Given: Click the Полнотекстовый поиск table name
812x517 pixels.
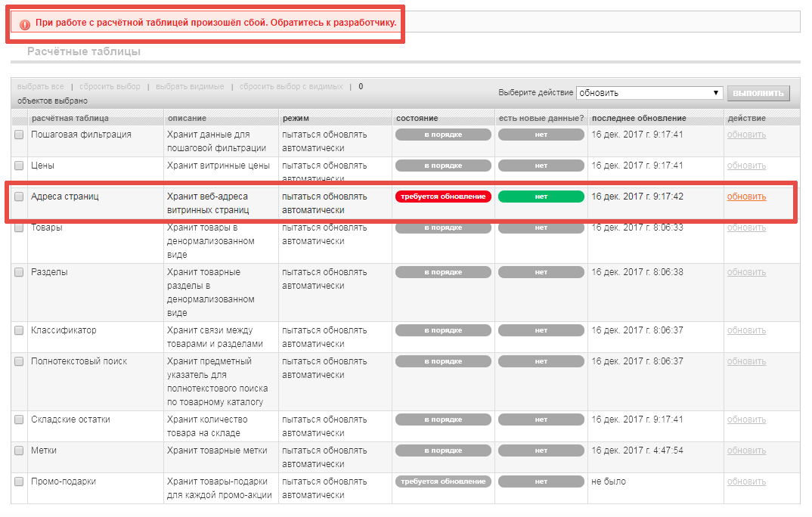Looking at the screenshot, I should (79, 361).
